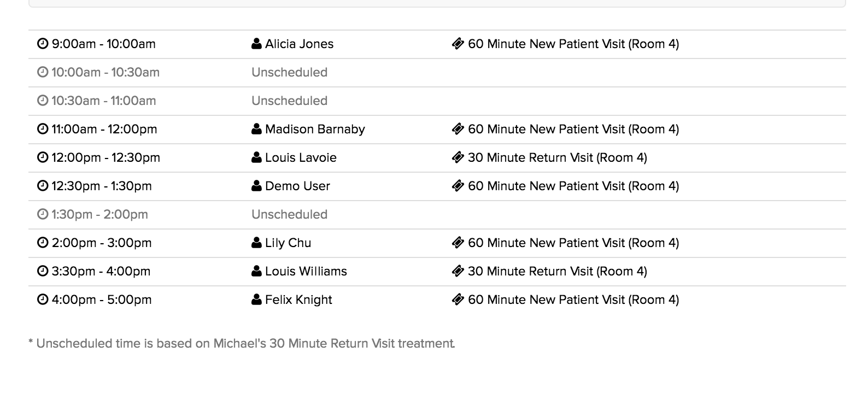Screen dimensions: 868x399
Task: Click the Unscheduled 10:00am - 10:30am slot
Action: pos(437,72)
